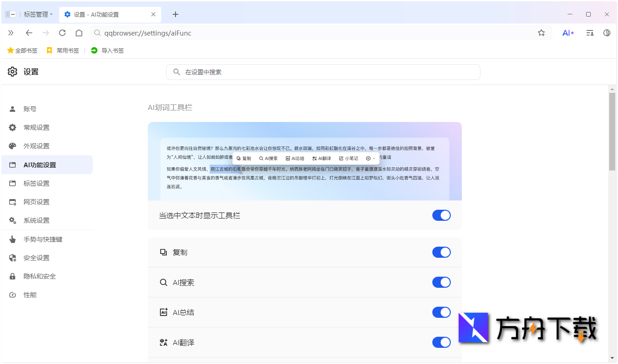Image resolution: width=618 pixels, height=364 pixels.
Task: Open the gear dropdown in the preview toolbar
Action: tap(370, 158)
